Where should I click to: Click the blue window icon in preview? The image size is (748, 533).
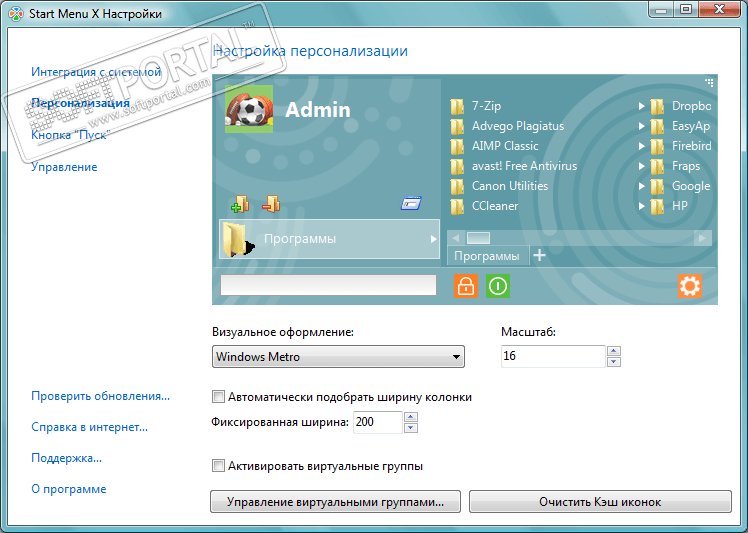[x=411, y=204]
